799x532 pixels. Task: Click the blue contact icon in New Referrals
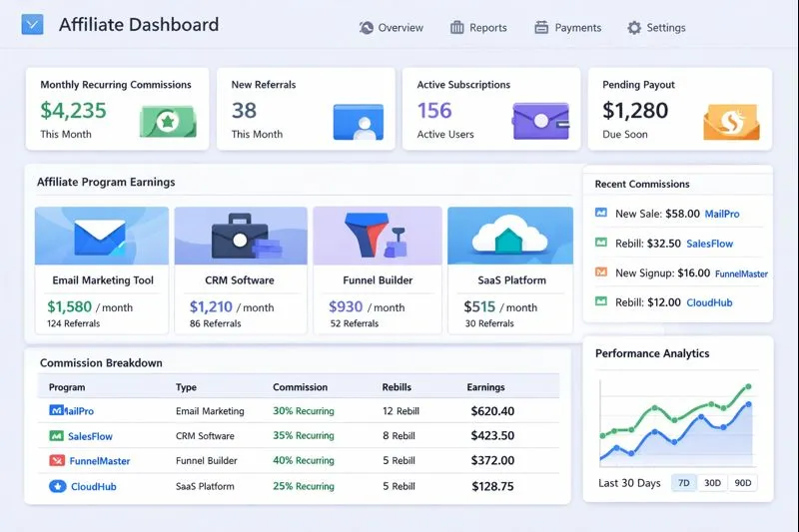[359, 122]
